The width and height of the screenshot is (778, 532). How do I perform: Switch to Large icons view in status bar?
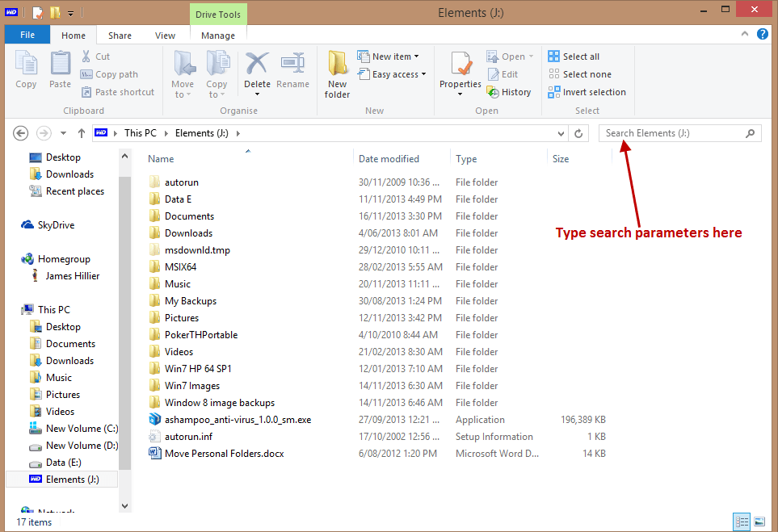click(759, 522)
